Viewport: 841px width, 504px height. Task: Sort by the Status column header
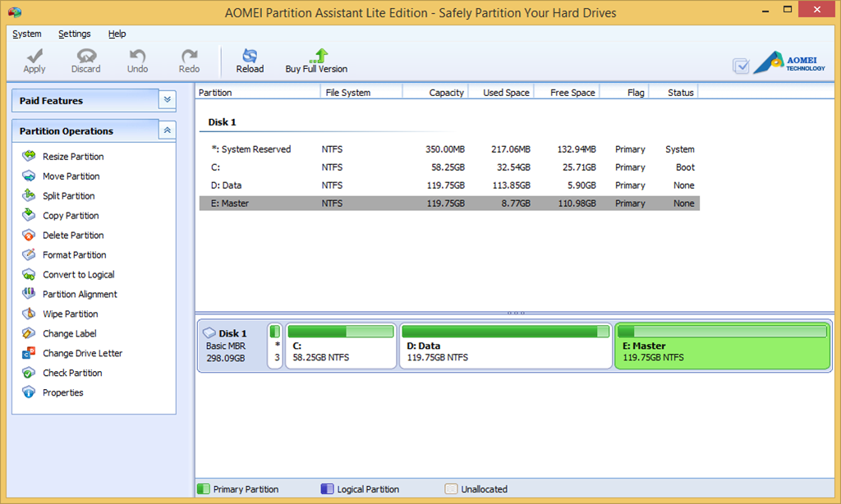coord(673,92)
